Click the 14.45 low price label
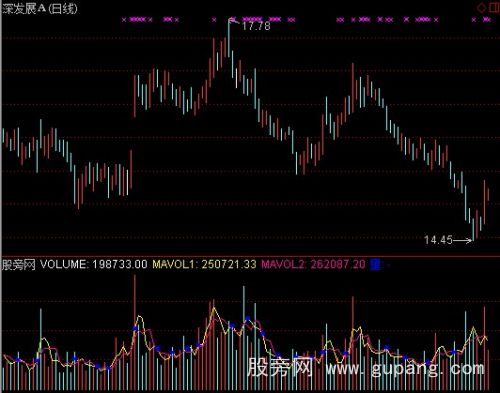This screenshot has height=393, width=500. [x=438, y=240]
